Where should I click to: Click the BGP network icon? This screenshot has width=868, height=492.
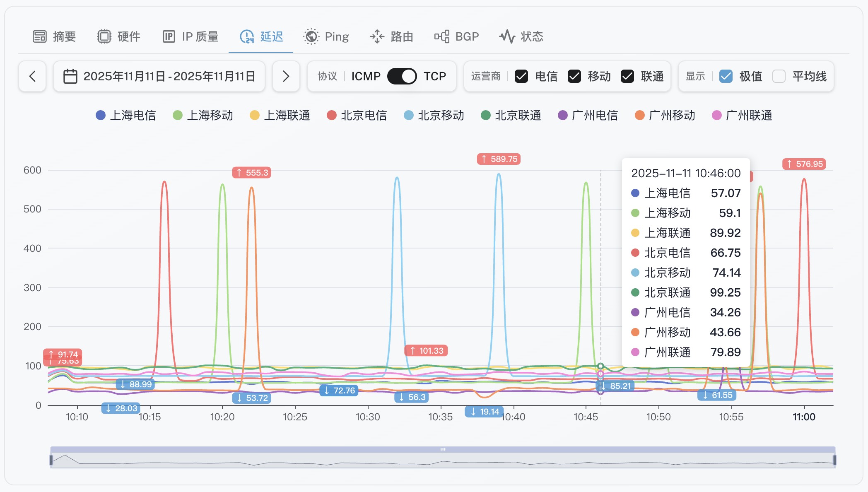[441, 36]
